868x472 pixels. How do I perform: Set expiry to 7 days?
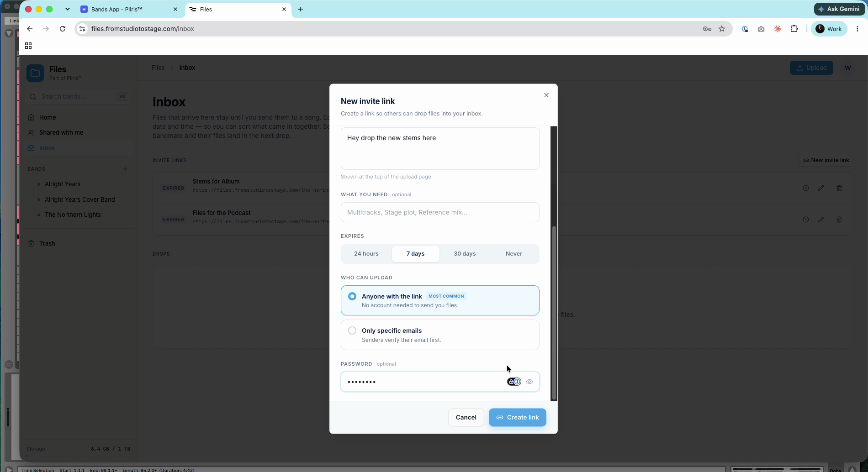416,254
